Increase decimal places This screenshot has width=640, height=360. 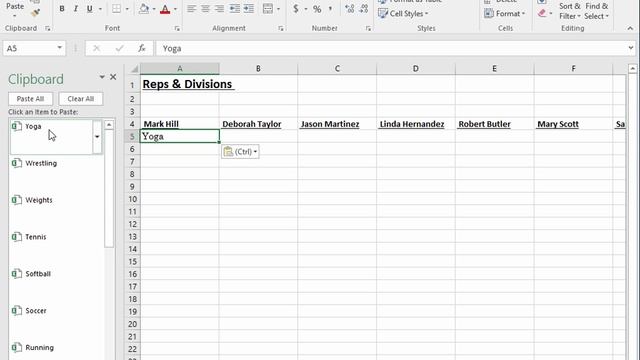click(x=349, y=9)
